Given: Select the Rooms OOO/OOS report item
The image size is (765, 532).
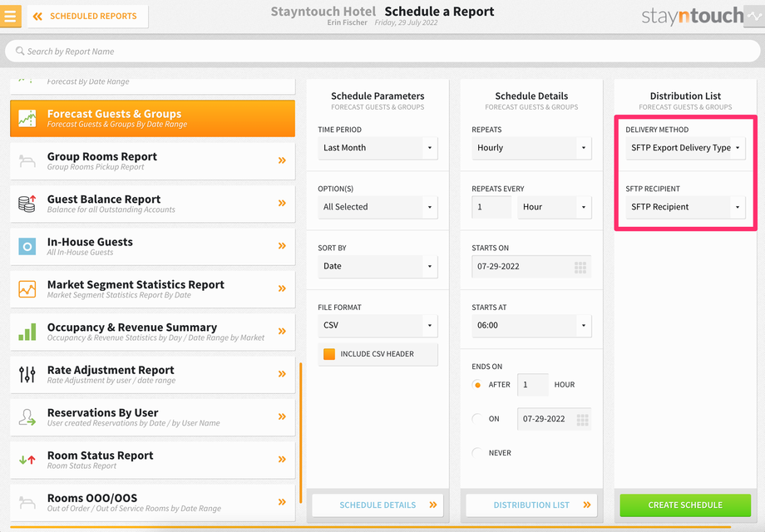Looking at the screenshot, I should [152, 502].
